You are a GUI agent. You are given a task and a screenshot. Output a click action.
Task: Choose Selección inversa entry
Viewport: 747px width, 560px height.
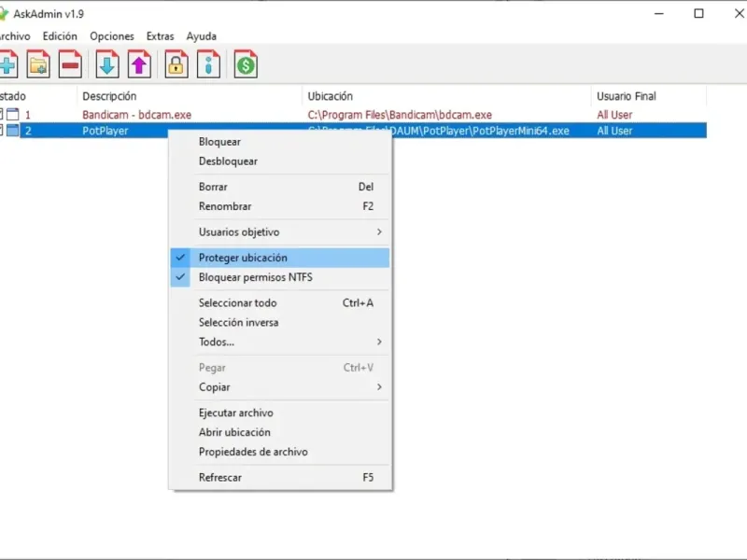(280, 322)
